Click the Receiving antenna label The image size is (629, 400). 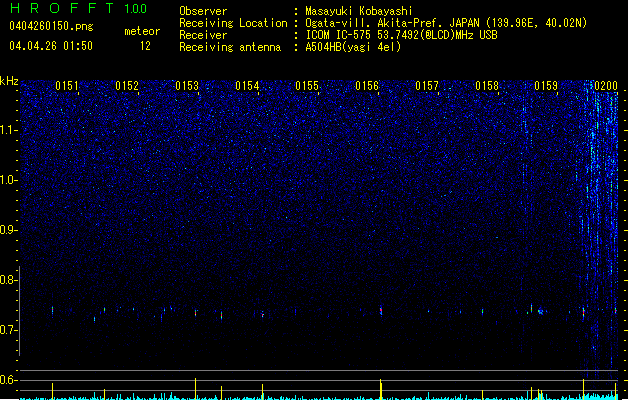pos(230,47)
